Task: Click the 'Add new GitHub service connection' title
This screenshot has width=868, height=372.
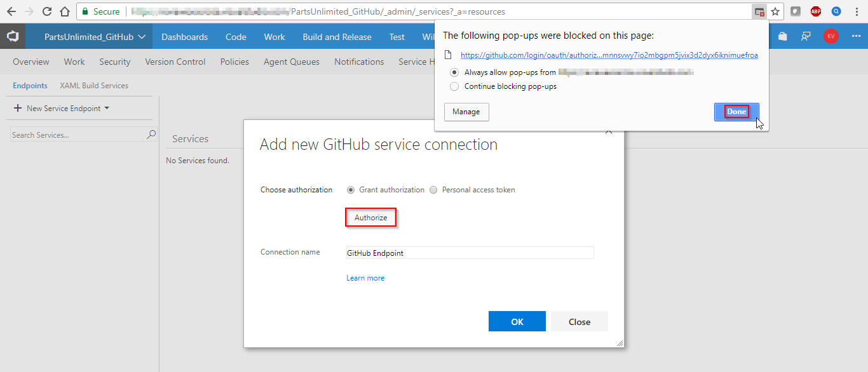Action: coord(379,145)
